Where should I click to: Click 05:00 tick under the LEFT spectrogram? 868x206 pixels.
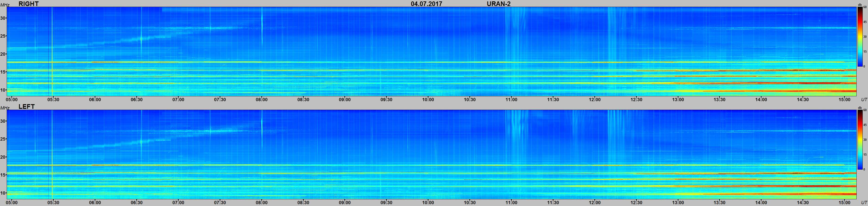coord(12,202)
